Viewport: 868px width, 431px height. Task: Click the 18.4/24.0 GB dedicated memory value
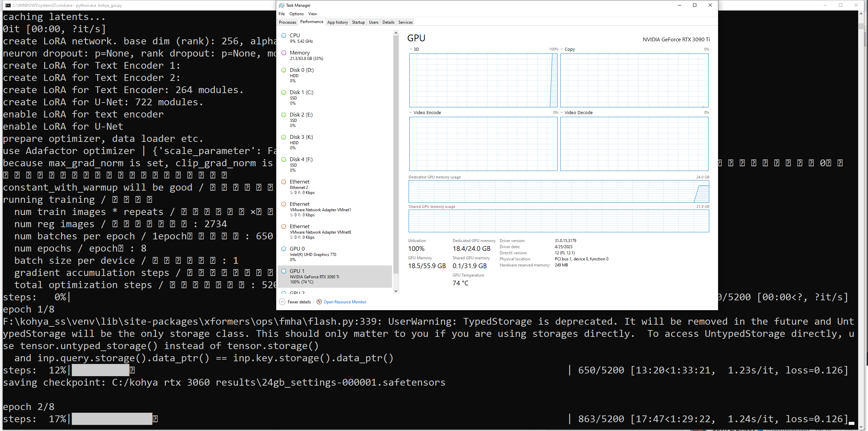point(471,249)
